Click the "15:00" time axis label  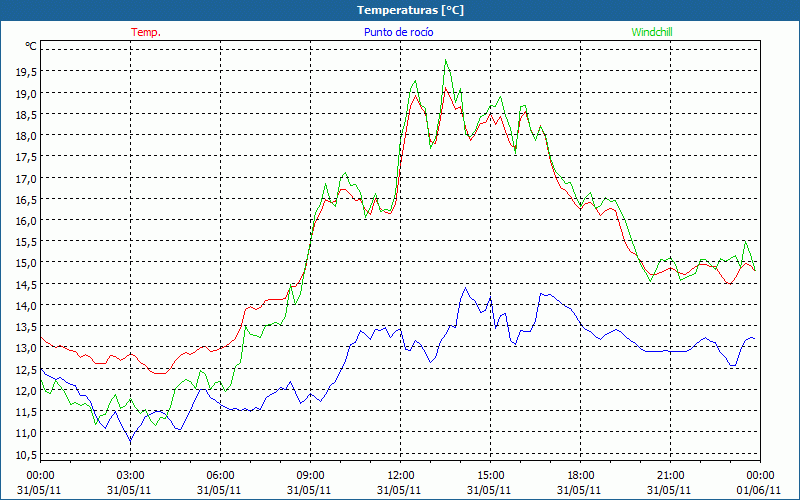coord(490,476)
